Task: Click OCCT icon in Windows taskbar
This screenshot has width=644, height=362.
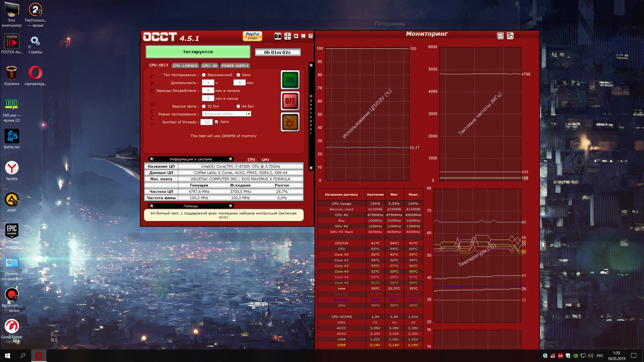Action: point(39,355)
